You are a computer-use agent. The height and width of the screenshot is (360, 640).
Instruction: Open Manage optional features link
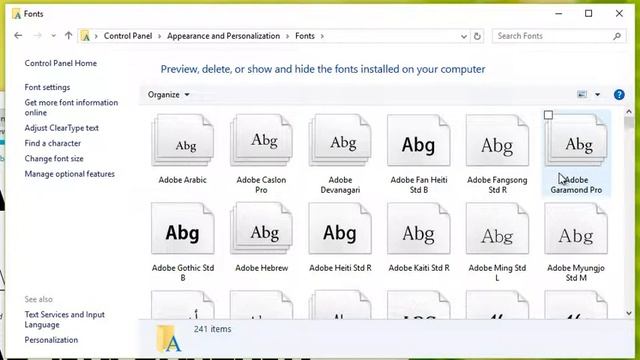69,174
